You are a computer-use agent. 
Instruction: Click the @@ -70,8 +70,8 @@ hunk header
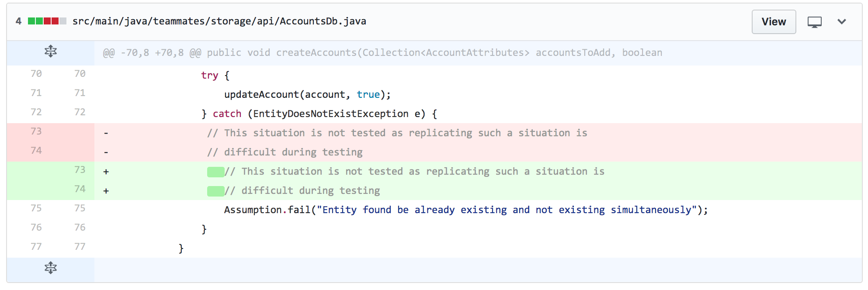pos(382,53)
